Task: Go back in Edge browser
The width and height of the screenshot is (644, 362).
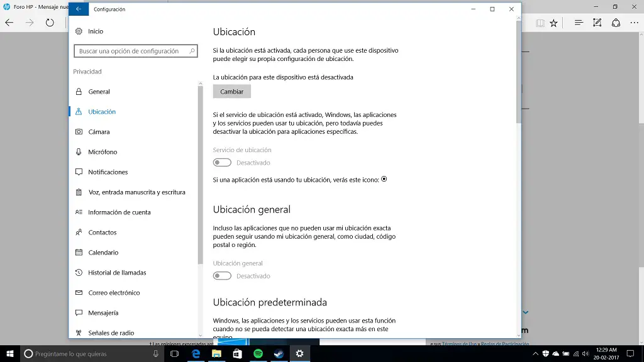Action: tap(9, 23)
